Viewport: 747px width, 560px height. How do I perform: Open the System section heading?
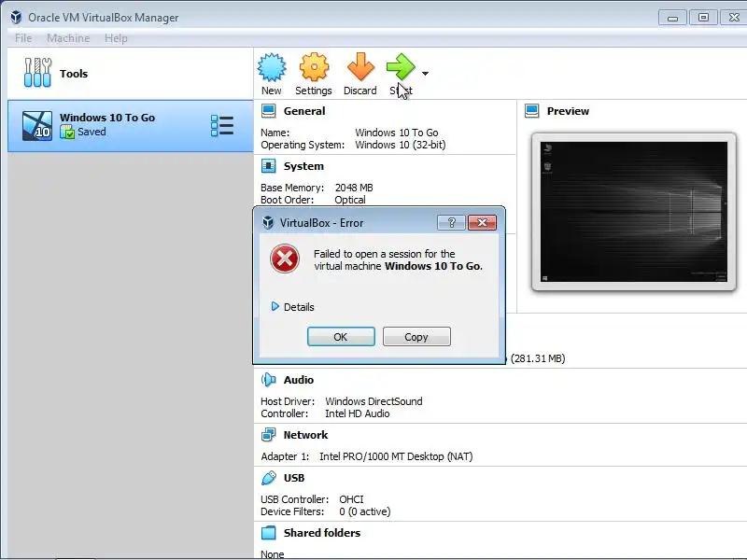pos(303,166)
